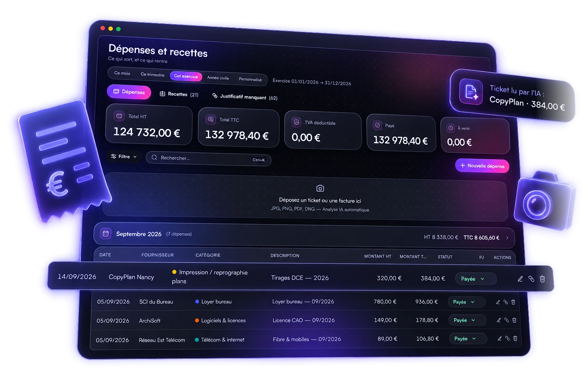Click the ticket drop zone area
This screenshot has width=588, height=392.
tap(305, 197)
